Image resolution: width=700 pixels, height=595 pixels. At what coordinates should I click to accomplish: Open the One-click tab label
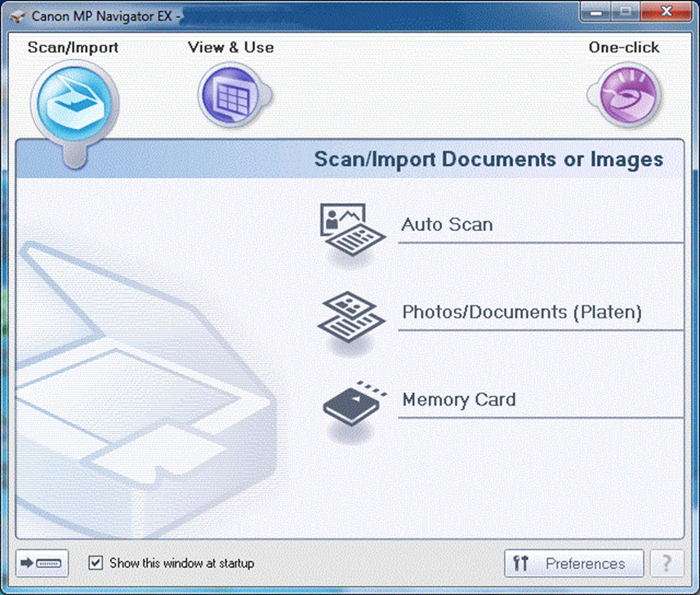click(x=624, y=47)
